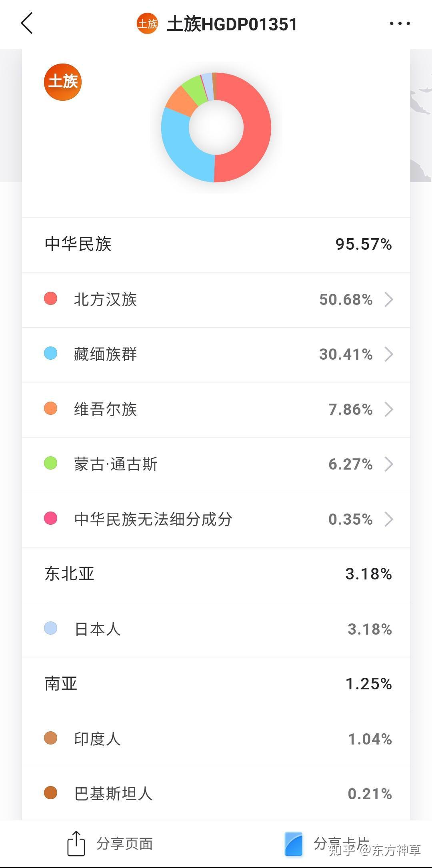Screen dimensions: 432x868
Task: Select the 日本人 row
Action: pos(216,629)
